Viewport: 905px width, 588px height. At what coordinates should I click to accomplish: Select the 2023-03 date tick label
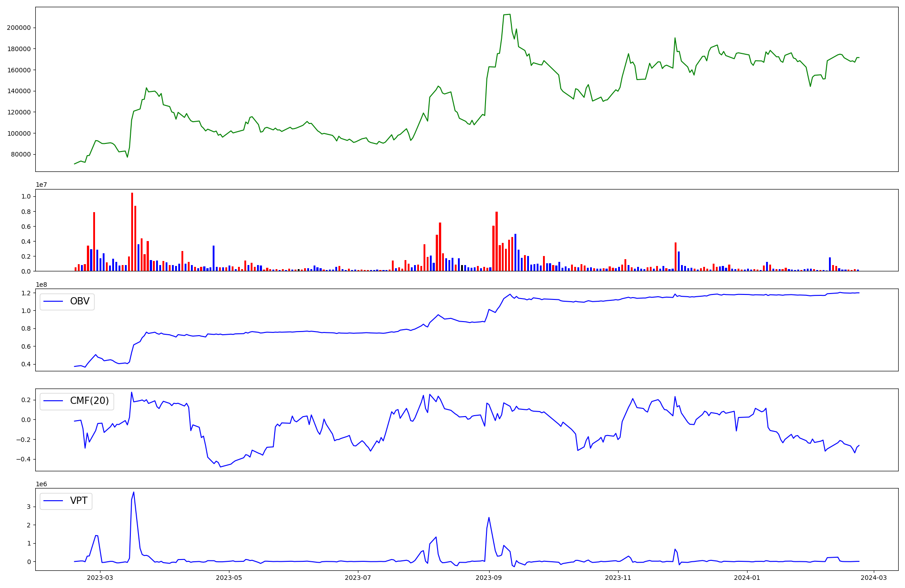(100, 578)
